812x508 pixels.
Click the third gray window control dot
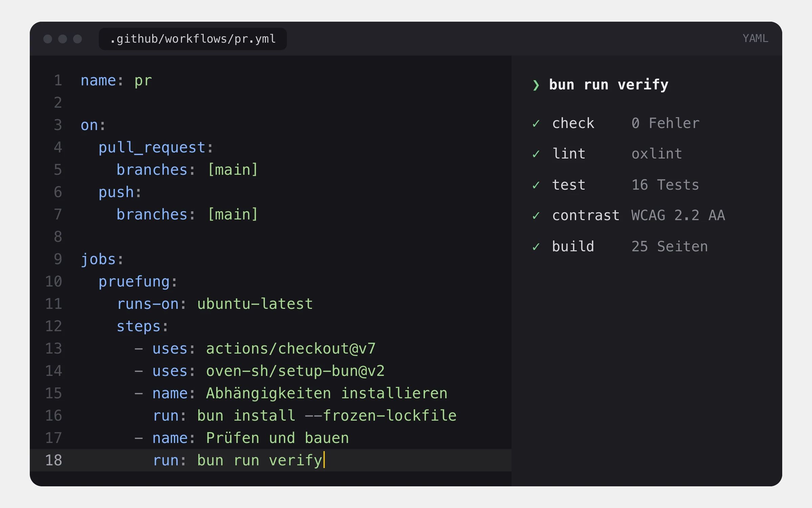[x=77, y=39]
